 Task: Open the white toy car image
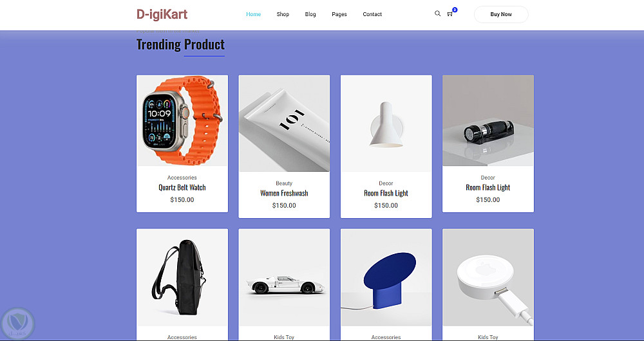[284, 277]
